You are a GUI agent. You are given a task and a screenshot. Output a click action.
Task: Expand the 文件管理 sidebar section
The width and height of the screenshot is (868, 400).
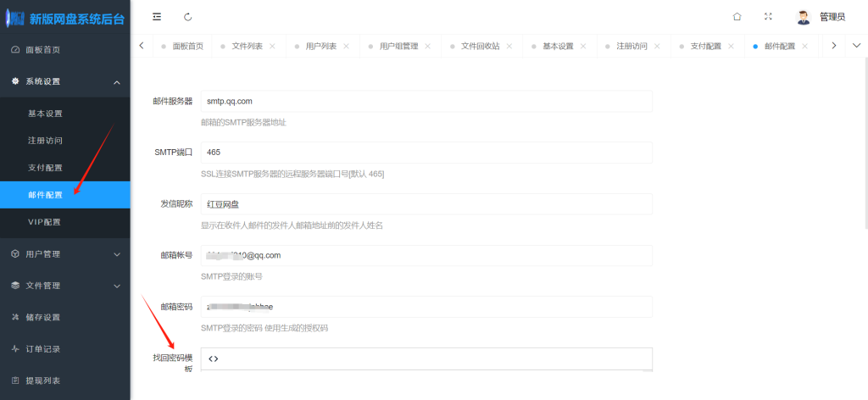click(x=64, y=286)
